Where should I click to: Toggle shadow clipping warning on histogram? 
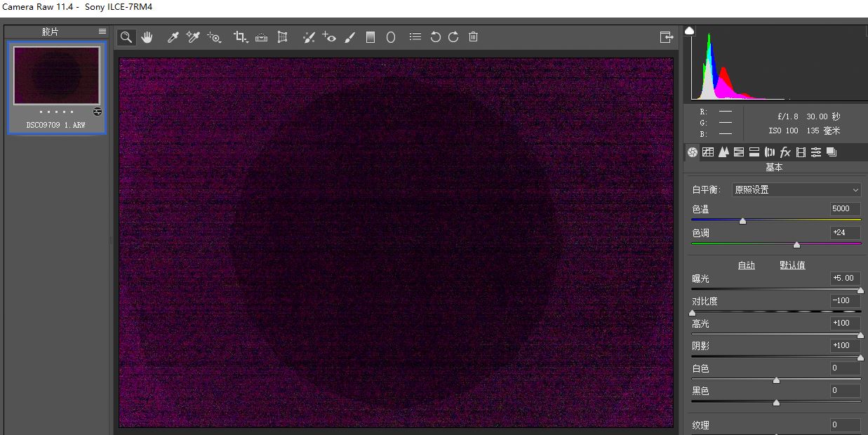coord(690,30)
